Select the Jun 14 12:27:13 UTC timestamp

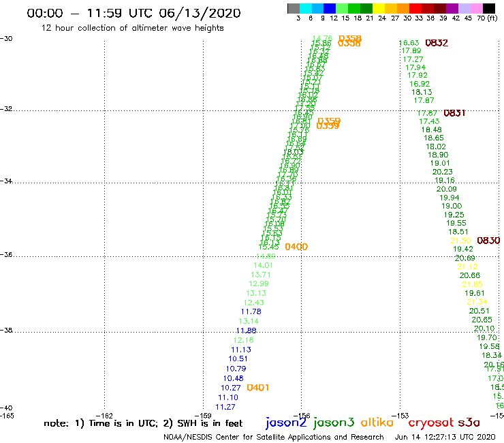point(445,437)
